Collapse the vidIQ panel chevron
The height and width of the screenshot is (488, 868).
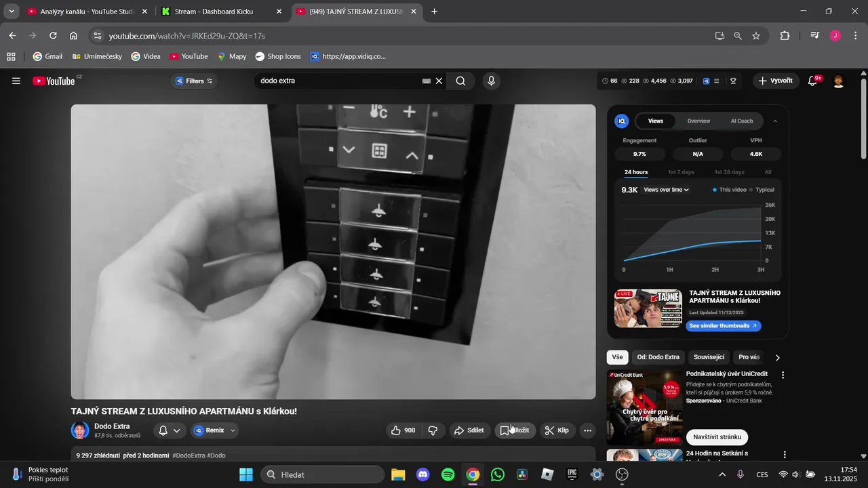[775, 121]
